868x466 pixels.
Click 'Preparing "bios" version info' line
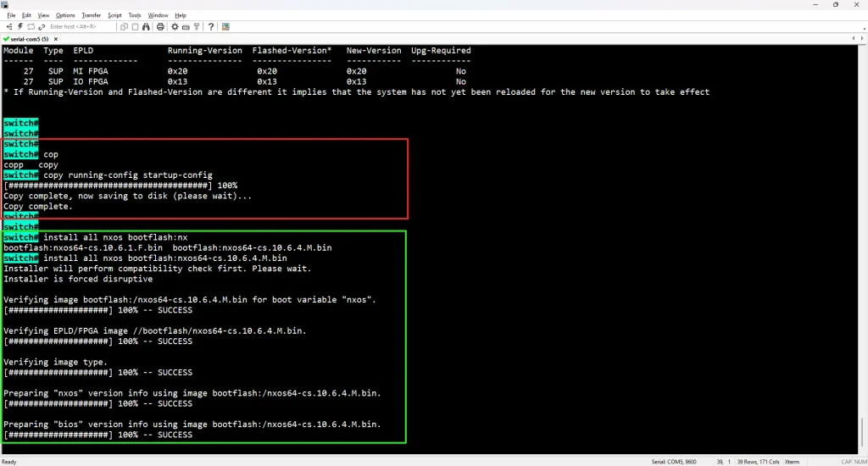point(192,424)
